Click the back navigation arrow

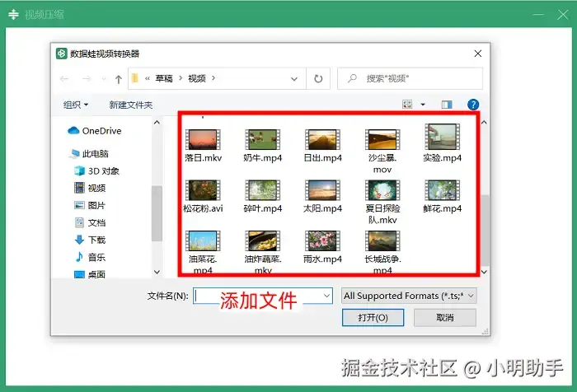point(64,79)
